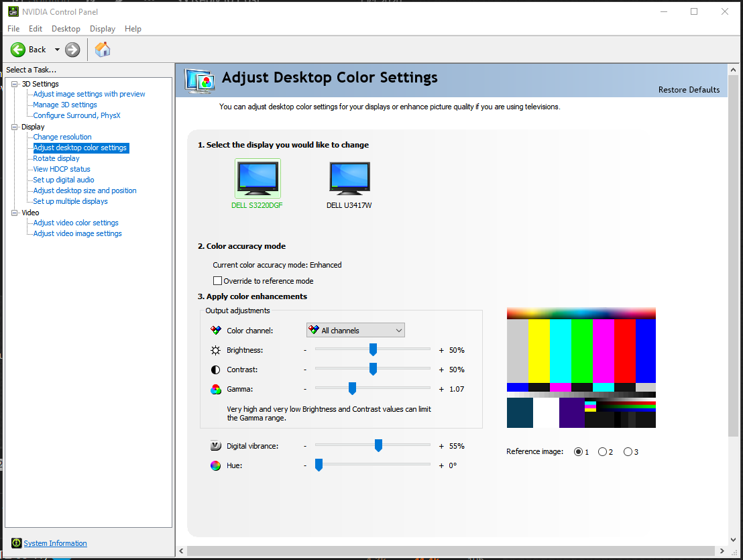This screenshot has height=560, width=743.
Task: Click the minus sign next to Gamma slider
Action: pos(305,389)
